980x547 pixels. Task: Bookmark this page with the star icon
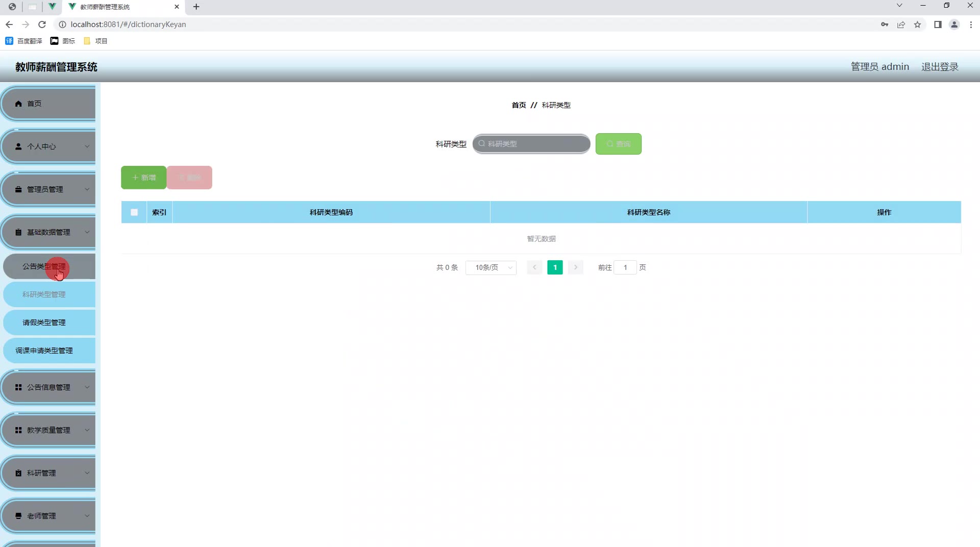tap(917, 24)
